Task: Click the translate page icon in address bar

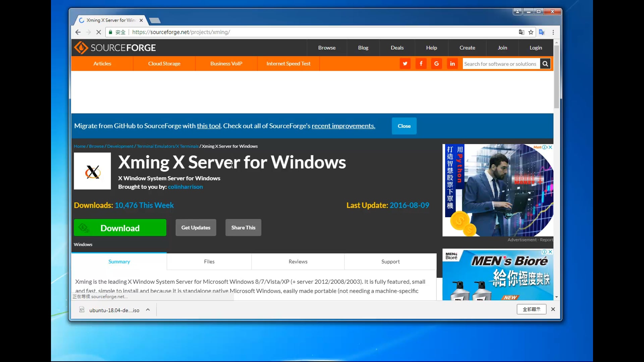Action: (521, 32)
